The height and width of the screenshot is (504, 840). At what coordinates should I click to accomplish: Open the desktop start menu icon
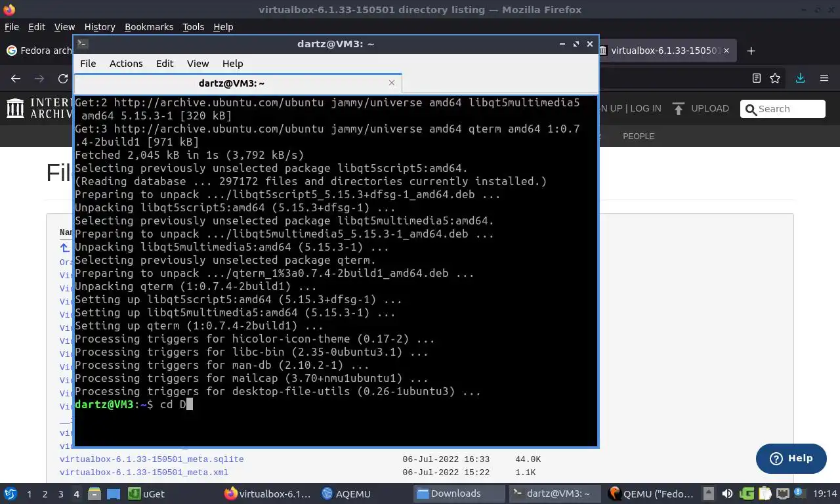10,493
